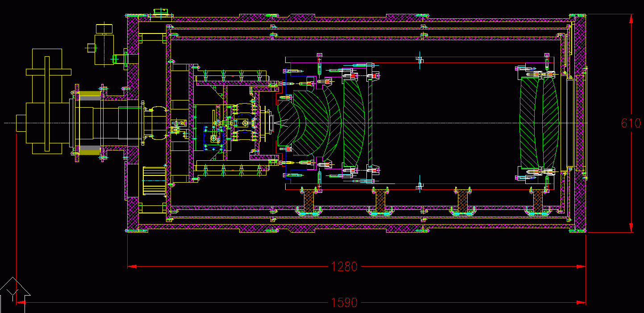Image resolution: width=644 pixels, height=313 pixels.
Task: Select the yellow window plate at the right end
Action: tap(569, 123)
